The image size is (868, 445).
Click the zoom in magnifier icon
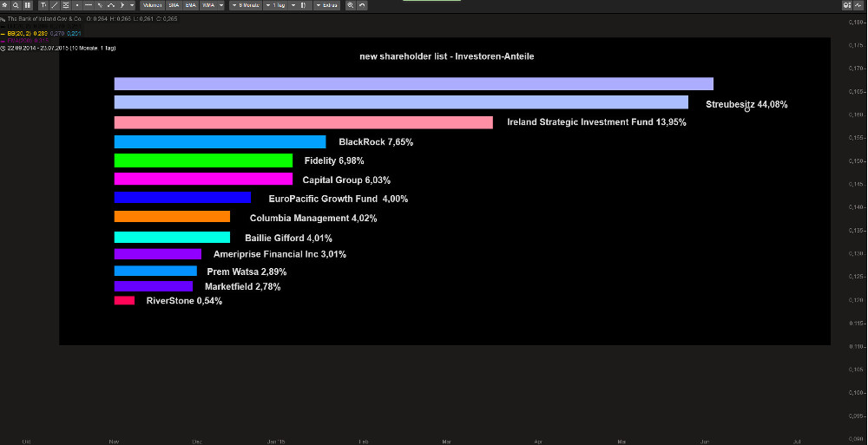(x=351, y=5)
